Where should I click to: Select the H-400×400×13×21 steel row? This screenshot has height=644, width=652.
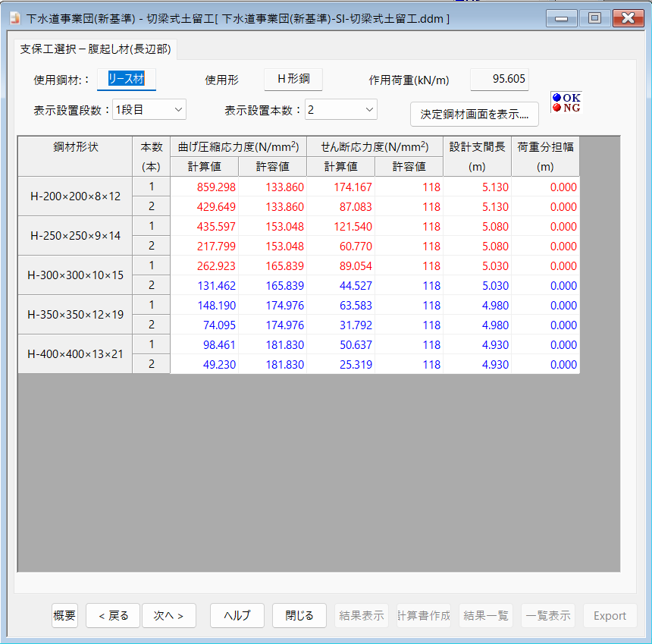click(75, 354)
